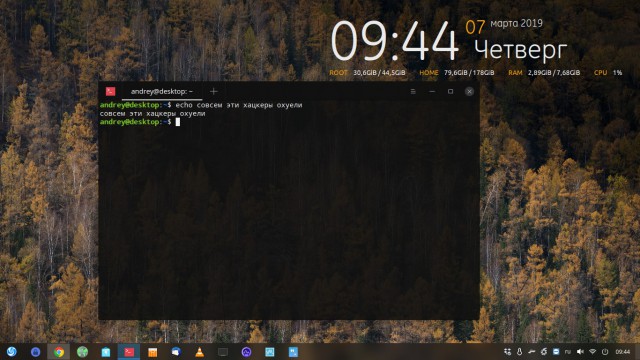Screen dimensions: 640x360
Task: Open the light blue picture app icon
Action: [x=269, y=352]
